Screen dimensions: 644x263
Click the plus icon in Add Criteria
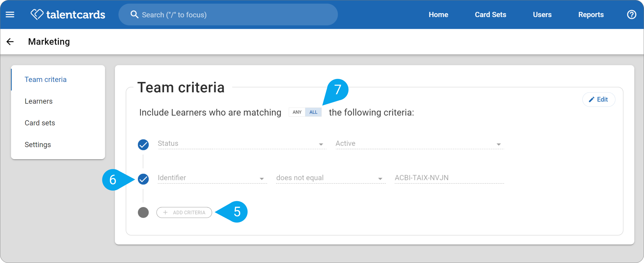click(165, 212)
